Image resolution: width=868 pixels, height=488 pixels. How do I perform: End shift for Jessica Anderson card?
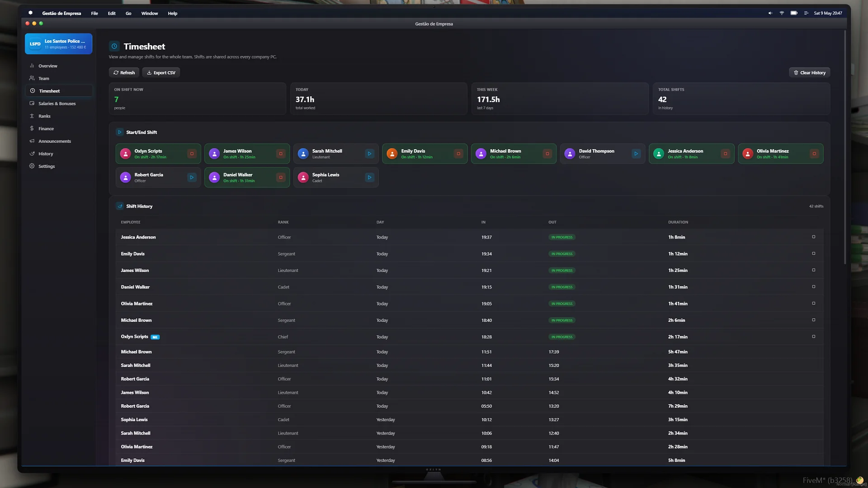tap(725, 154)
